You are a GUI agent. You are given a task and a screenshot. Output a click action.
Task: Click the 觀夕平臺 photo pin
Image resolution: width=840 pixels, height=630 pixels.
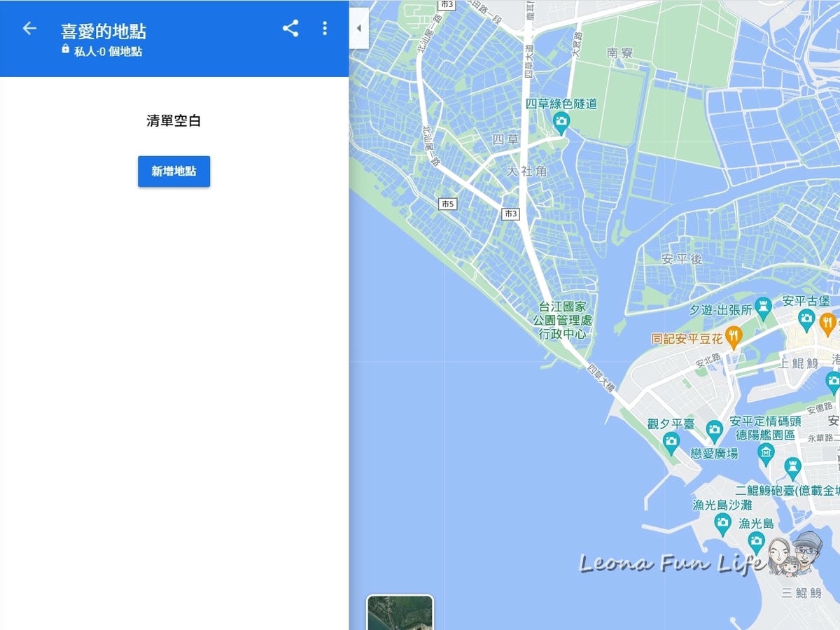671,441
